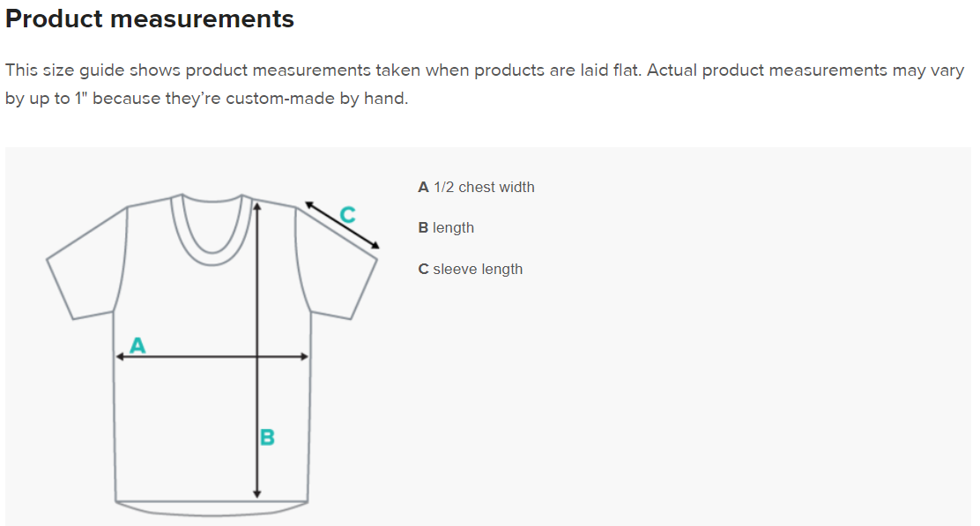Screen dimensions: 980x526
Task: Click the teal letter C marker near the sleeve
Action: [x=348, y=214]
